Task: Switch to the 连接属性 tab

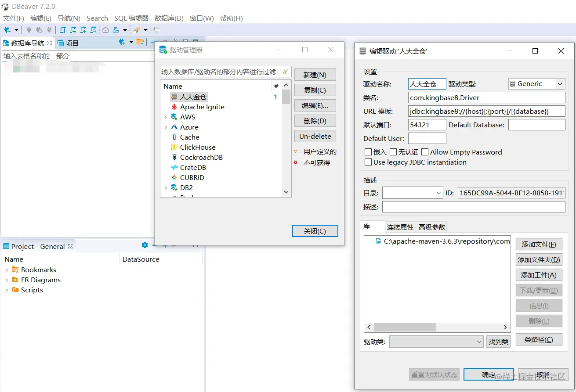Action: point(400,227)
